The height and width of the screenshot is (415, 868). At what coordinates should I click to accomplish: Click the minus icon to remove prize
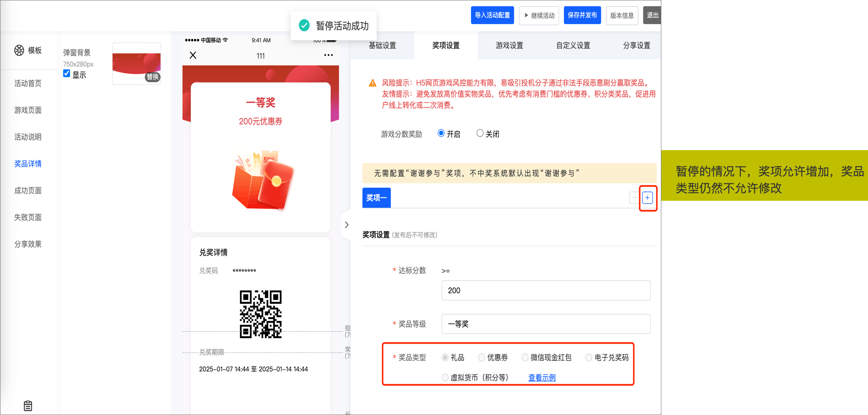pos(634,198)
